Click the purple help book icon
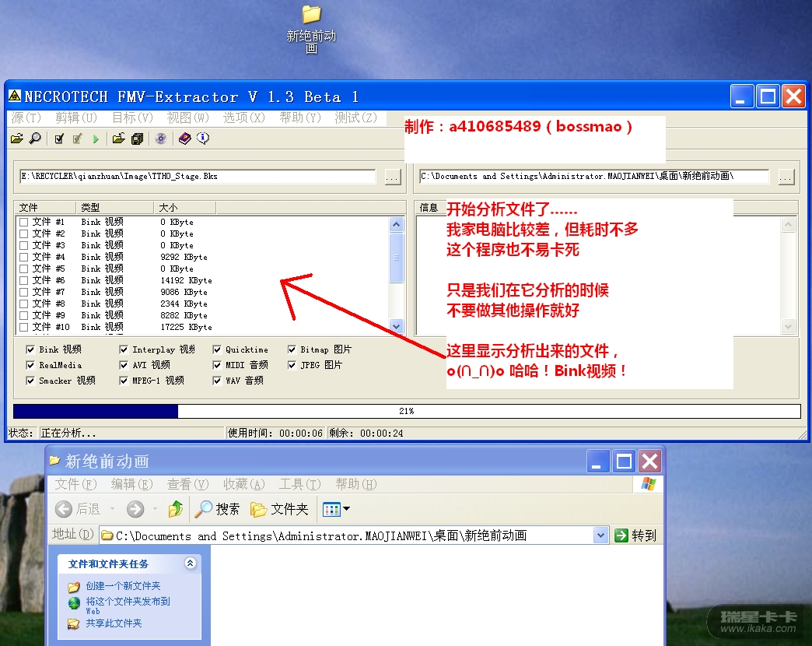Screen dimensions: 812x646 pyautogui.click(x=185, y=139)
